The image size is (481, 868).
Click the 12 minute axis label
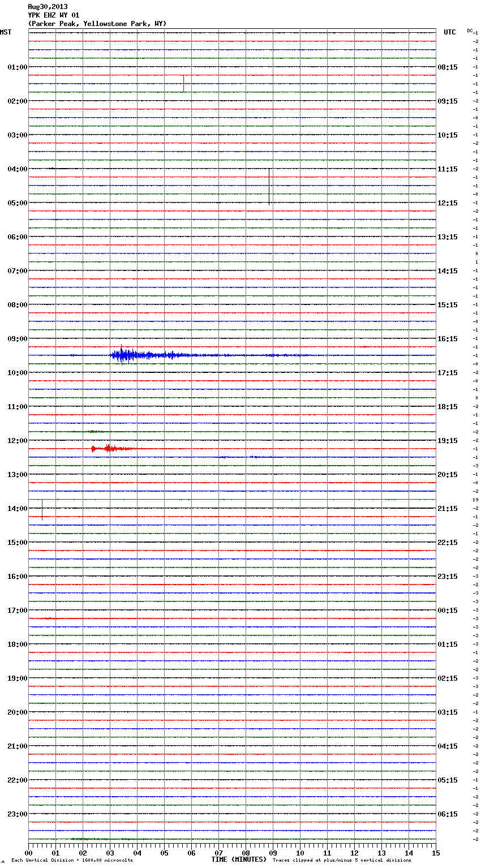(x=354, y=853)
